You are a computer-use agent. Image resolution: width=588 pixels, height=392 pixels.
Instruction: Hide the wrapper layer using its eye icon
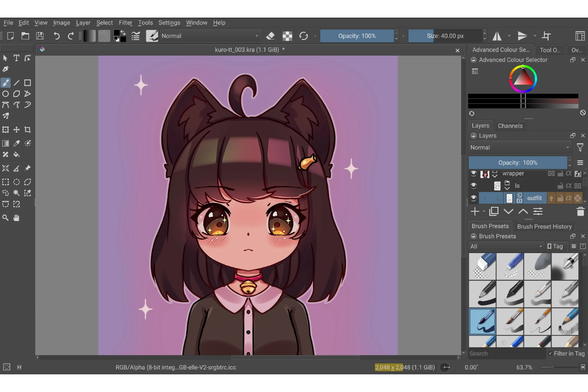tap(473, 173)
